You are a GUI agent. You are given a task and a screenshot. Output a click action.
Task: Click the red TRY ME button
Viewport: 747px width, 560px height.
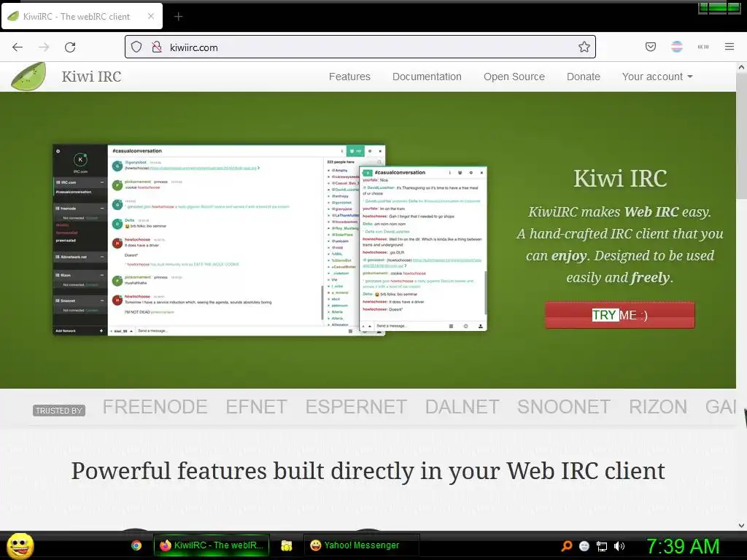coord(620,315)
